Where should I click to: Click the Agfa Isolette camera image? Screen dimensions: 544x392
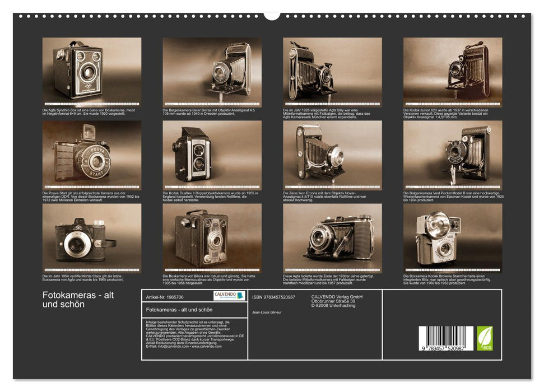coord(332,237)
